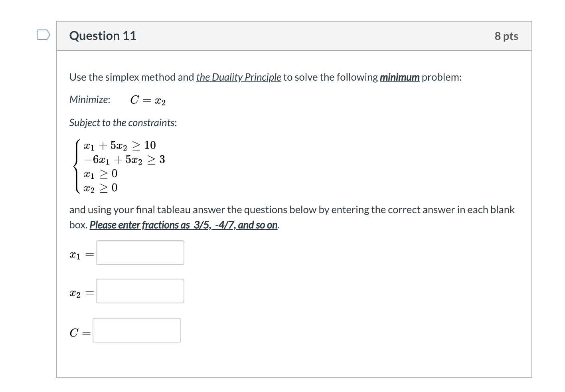Click inside the x1 answer box
Image resolution: width=565 pixels, height=392 pixels.
(139, 252)
